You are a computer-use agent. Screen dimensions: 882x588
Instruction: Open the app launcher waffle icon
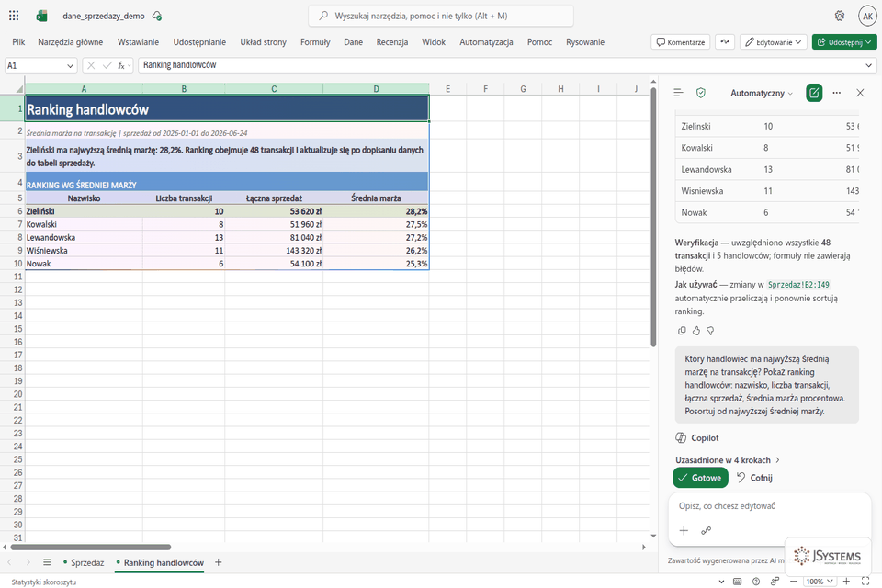(14, 16)
